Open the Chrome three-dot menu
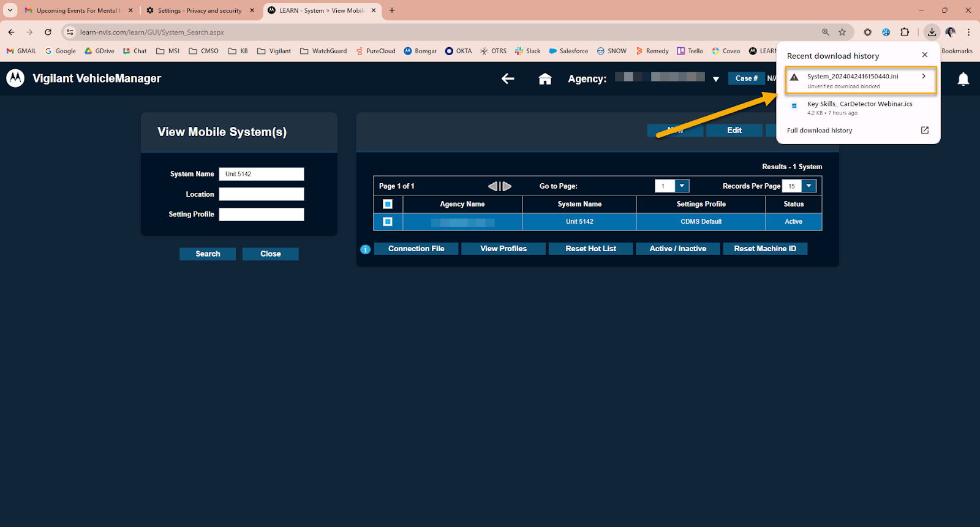The height and width of the screenshot is (527, 980). click(x=968, y=32)
